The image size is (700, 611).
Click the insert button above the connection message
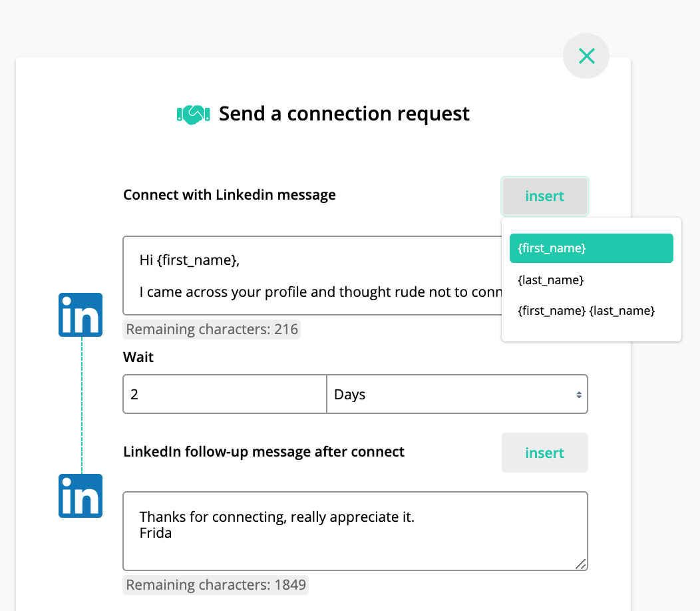point(544,196)
